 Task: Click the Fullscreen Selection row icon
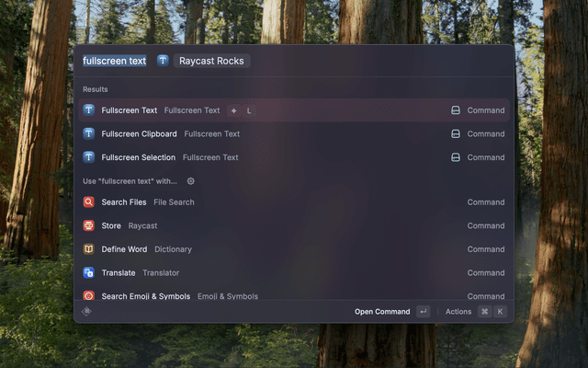(x=89, y=157)
